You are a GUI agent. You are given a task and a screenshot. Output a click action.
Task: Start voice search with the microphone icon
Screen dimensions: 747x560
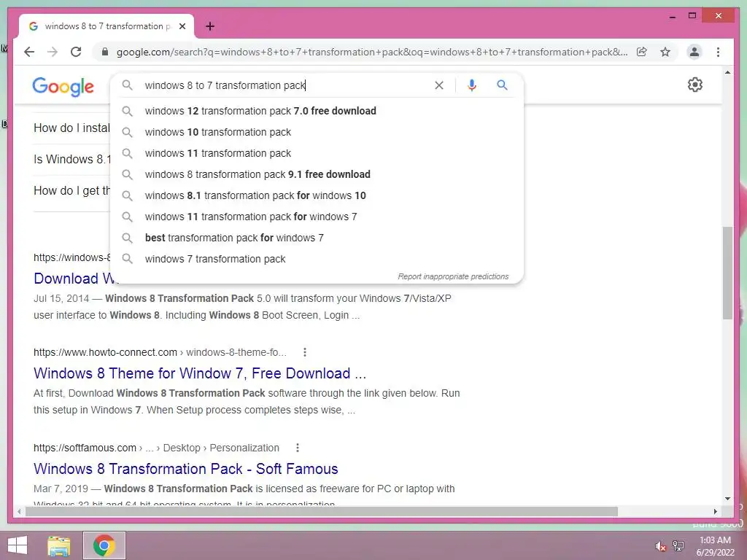pos(472,85)
